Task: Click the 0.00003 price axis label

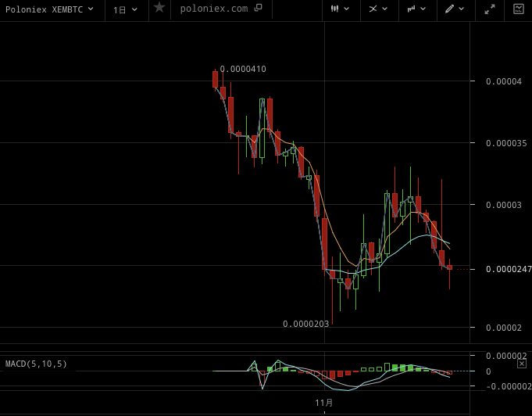Action: pos(504,205)
